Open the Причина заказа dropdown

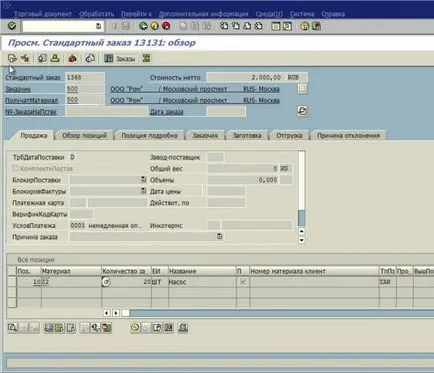click(x=219, y=236)
